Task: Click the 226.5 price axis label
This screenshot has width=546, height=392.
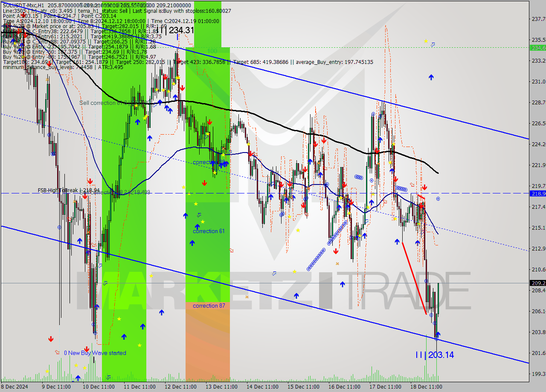Action: (x=538, y=124)
